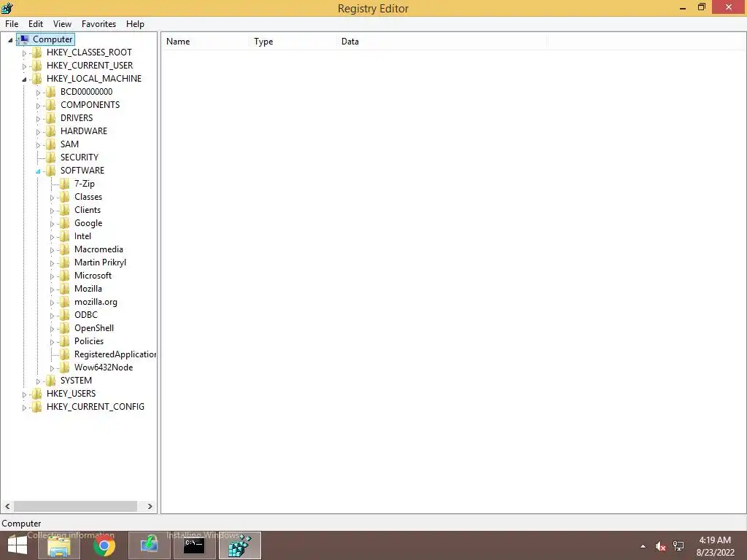Click the HKEY_LOCAL_MACHINE folder icon
Image resolution: width=747 pixels, height=560 pixels.
pos(37,79)
